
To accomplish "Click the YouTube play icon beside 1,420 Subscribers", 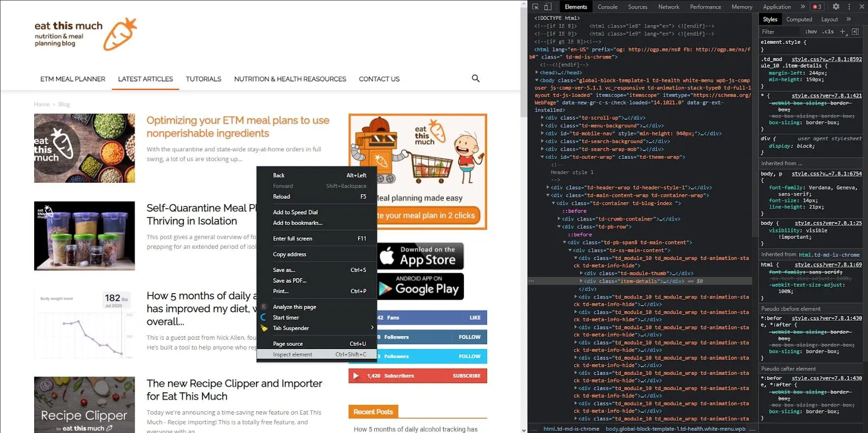I will [x=356, y=376].
